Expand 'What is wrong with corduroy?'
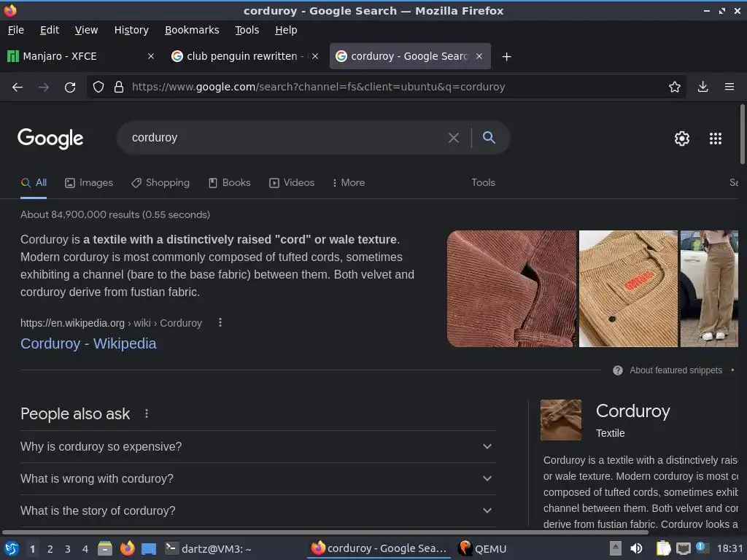 point(258,478)
